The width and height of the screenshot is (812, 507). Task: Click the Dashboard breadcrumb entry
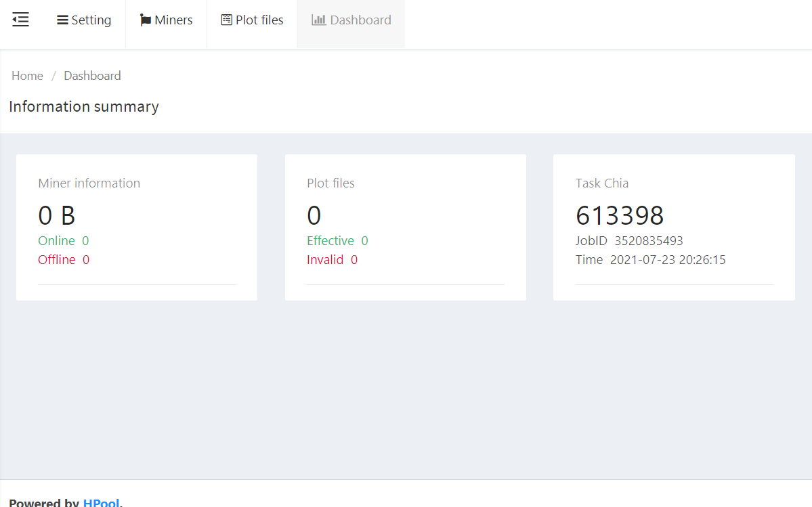(x=92, y=75)
